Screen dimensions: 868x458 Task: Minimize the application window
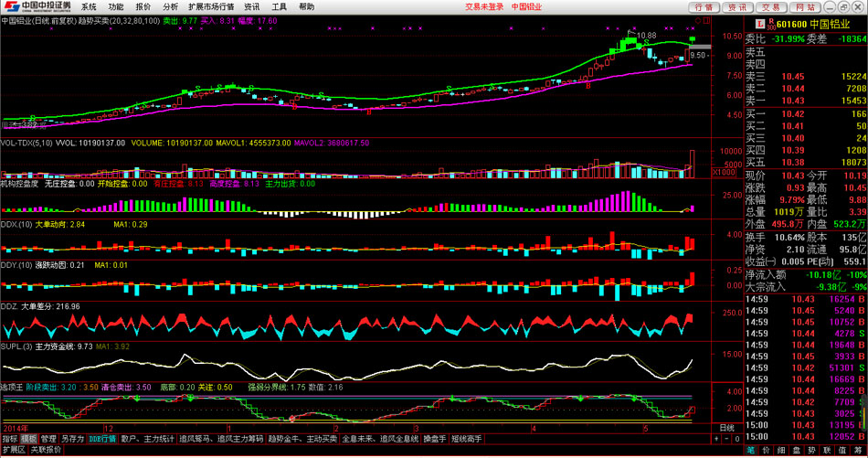[830, 6]
